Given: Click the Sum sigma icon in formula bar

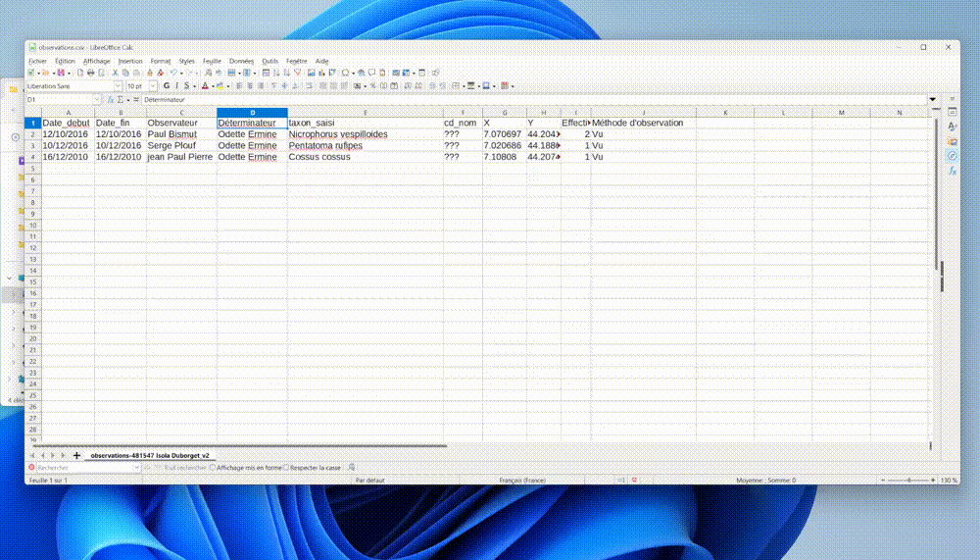Looking at the screenshot, I should coord(121,99).
